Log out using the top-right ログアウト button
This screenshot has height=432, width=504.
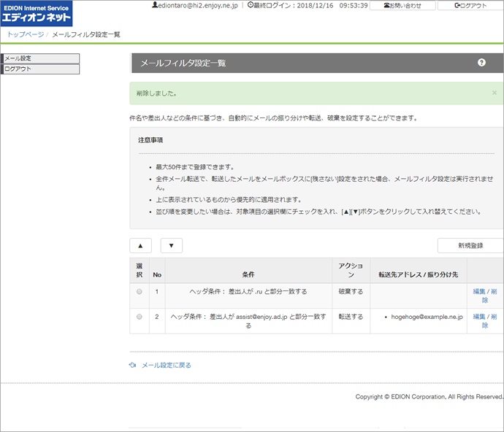tap(470, 5)
